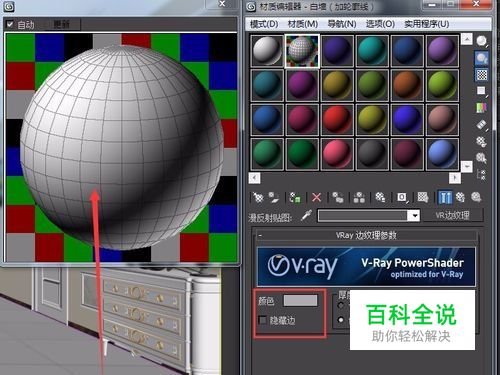This screenshot has width=500, height=375.
Task: Click Go Forward to Sibling icon
Action: pyautogui.click(x=476, y=198)
